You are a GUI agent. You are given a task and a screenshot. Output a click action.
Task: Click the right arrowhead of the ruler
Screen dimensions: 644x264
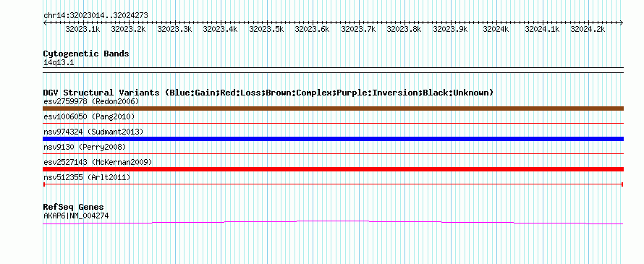click(x=622, y=23)
